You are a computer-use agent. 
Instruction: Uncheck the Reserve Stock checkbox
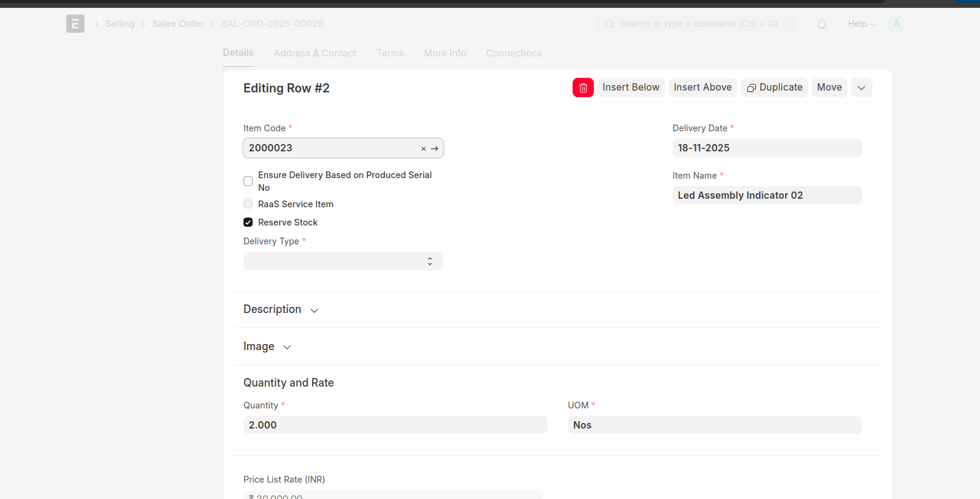click(248, 222)
